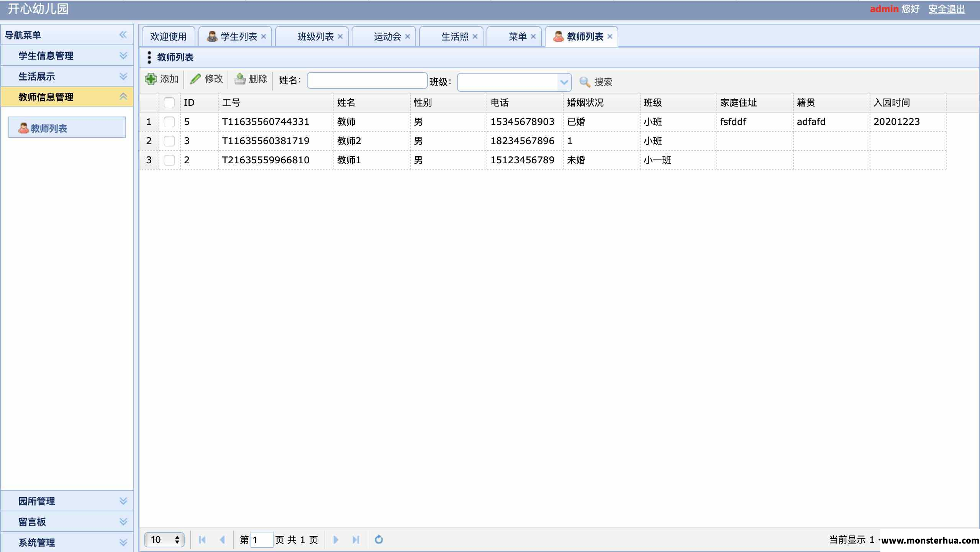Close the 学生列表 tab

coord(264,36)
